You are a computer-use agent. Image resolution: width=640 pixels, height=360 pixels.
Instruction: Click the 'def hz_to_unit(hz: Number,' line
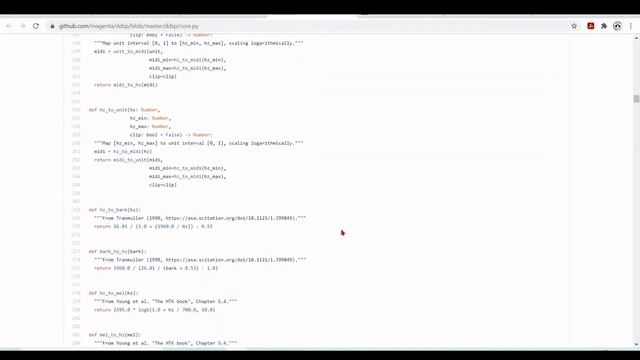[x=124, y=110]
